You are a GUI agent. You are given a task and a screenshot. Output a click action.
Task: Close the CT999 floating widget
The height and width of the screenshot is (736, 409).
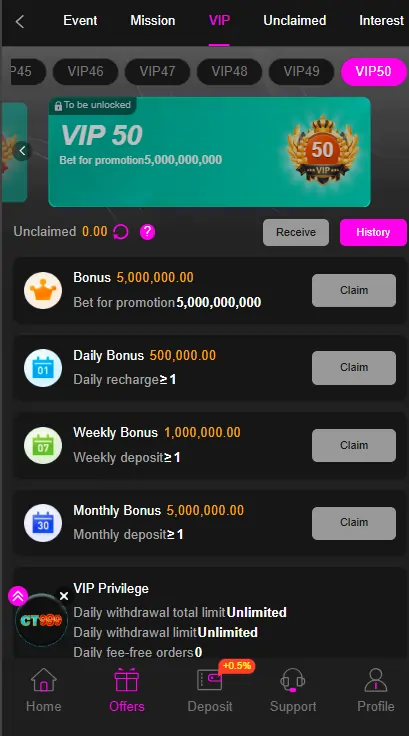(64, 596)
